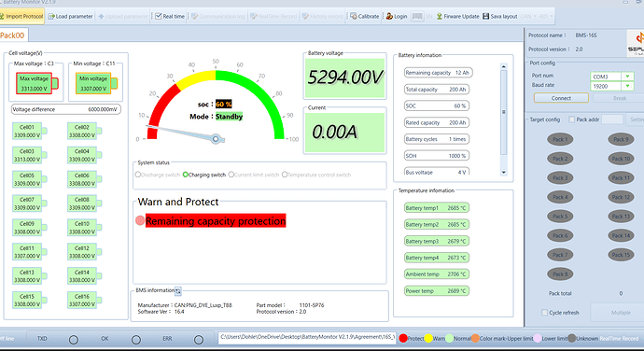The image size is (644, 351).
Task: Select the Cell07 battery indicator
Action: tap(30, 204)
